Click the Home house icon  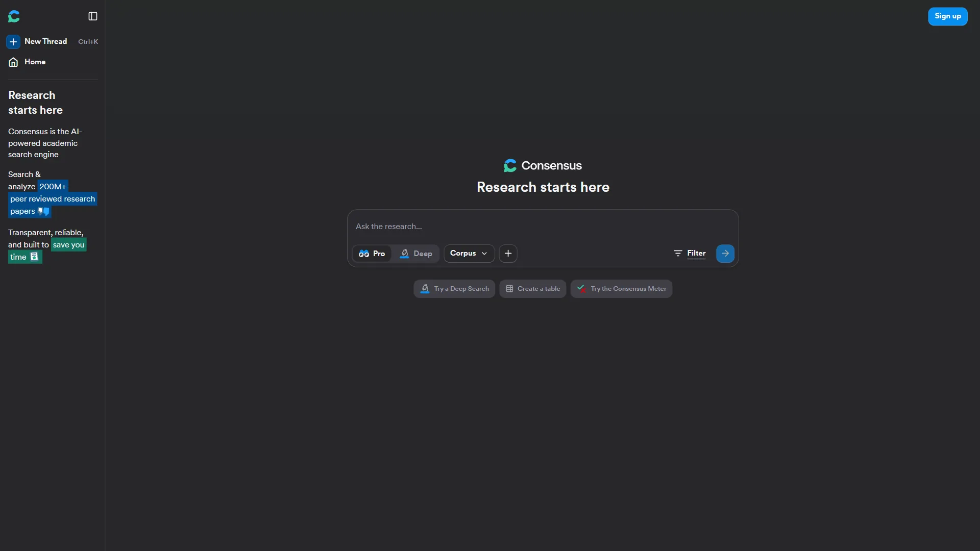pyautogui.click(x=13, y=62)
